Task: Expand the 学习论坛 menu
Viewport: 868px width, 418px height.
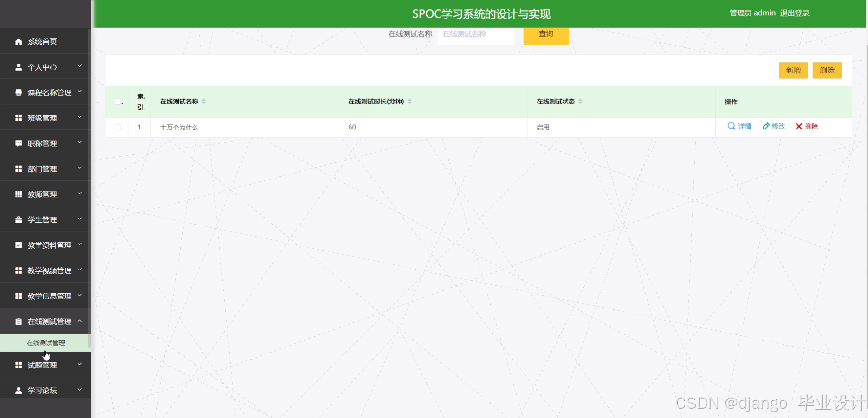Action: point(42,390)
